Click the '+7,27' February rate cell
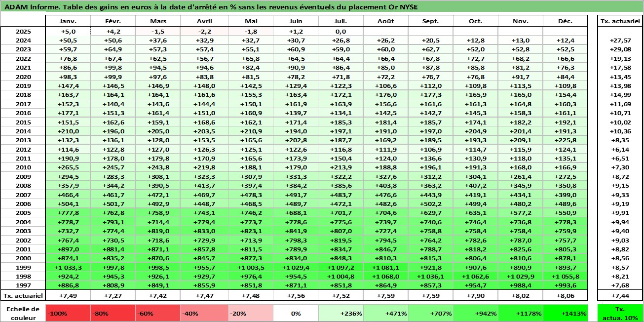 click(113, 295)
